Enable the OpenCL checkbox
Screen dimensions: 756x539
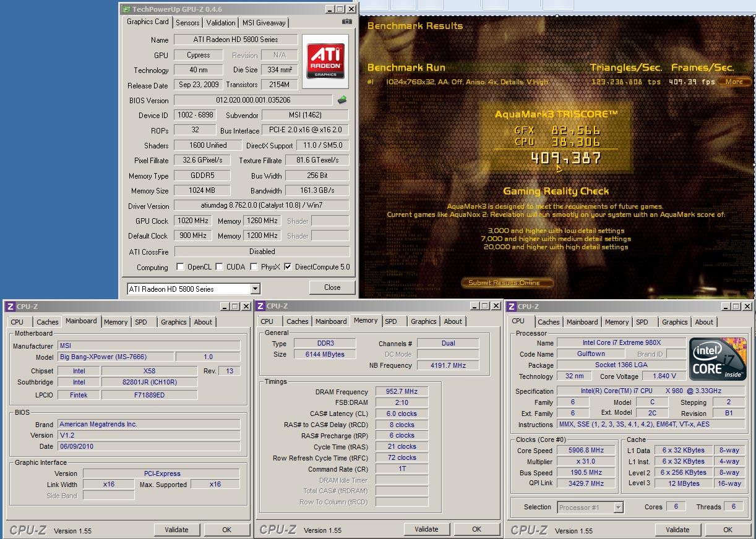(180, 267)
